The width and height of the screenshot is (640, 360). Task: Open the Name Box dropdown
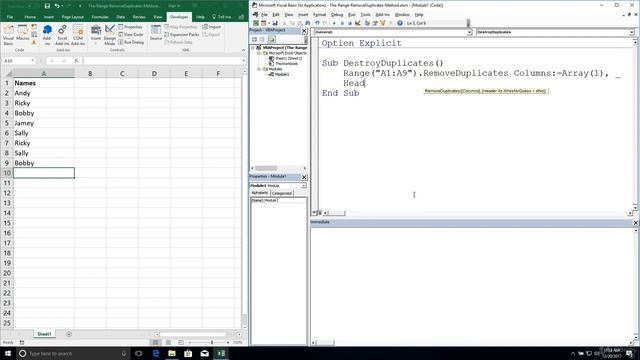click(32, 61)
